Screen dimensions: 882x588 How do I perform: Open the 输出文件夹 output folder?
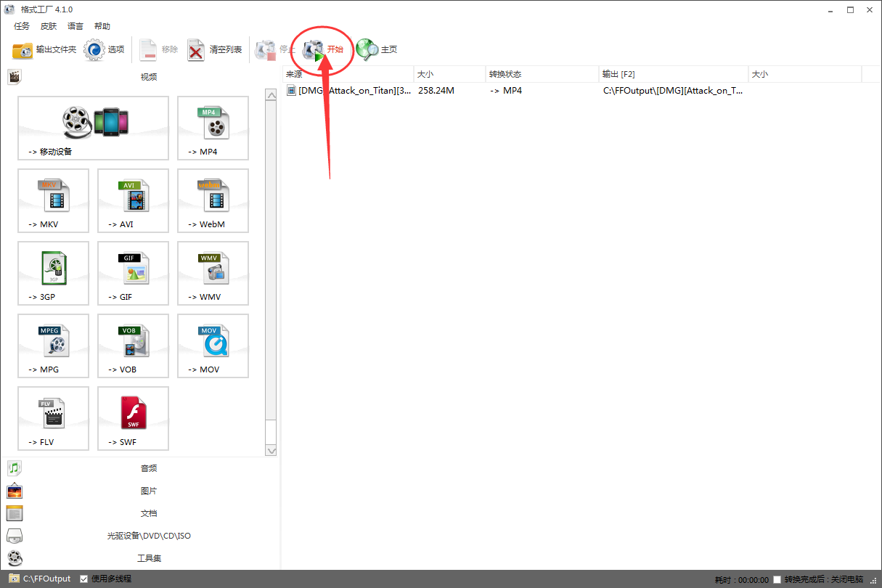(44, 49)
